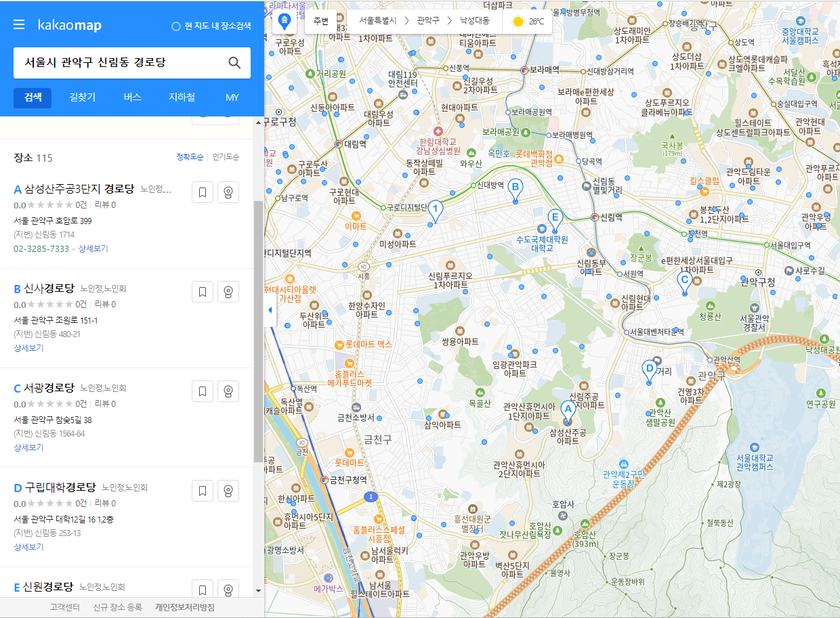Bookmark 신사경로당

pyautogui.click(x=203, y=292)
